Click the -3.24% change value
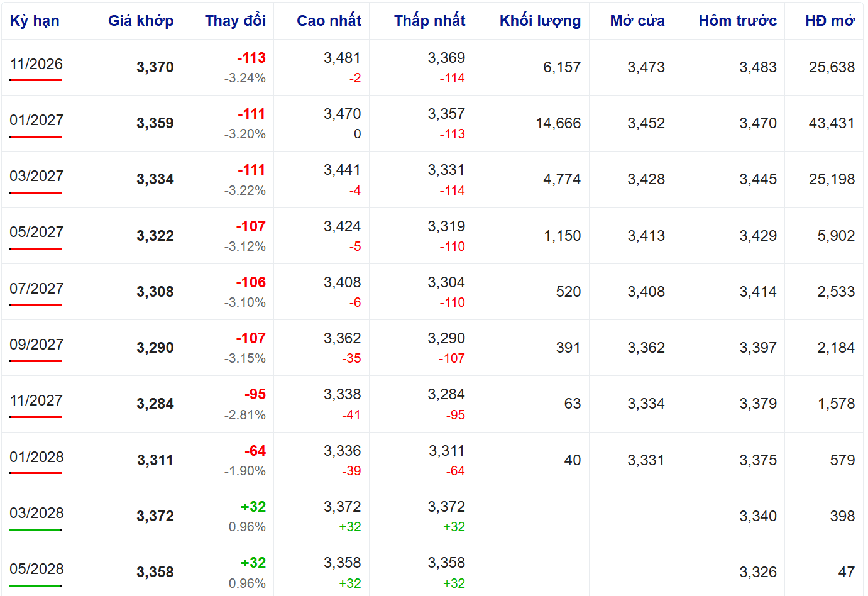 point(244,78)
